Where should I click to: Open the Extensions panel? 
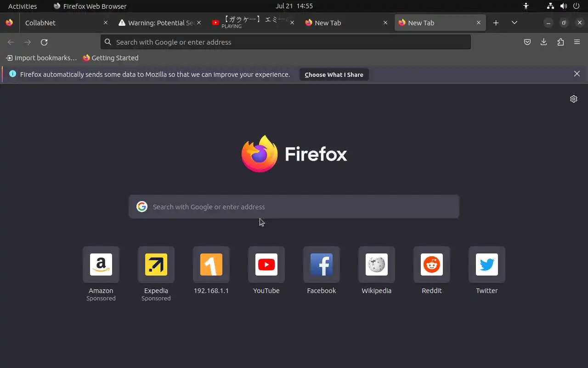coord(560,42)
